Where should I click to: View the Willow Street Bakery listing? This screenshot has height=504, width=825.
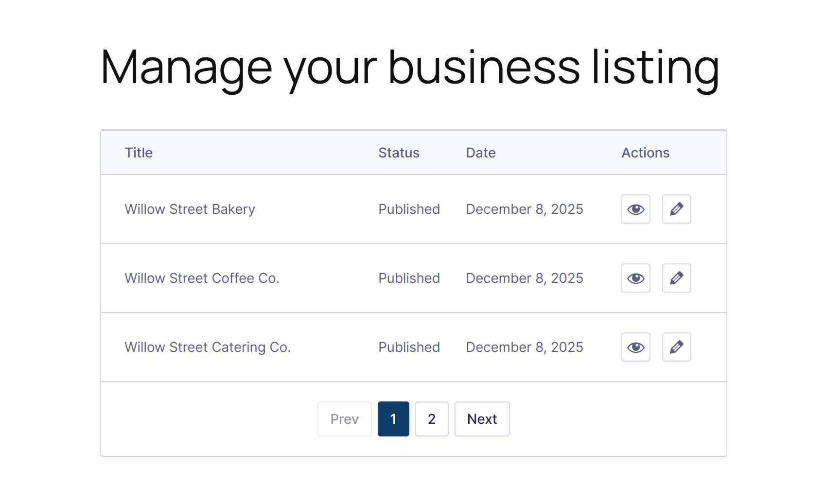coord(635,209)
